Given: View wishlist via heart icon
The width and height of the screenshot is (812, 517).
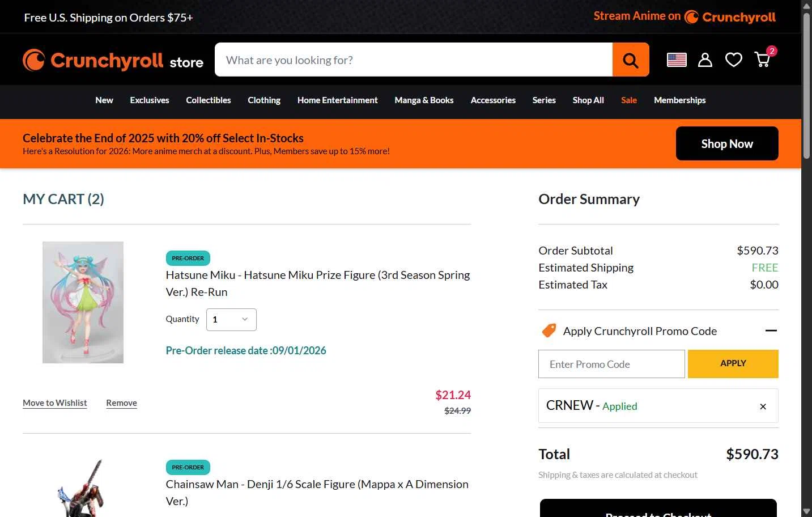Looking at the screenshot, I should pyautogui.click(x=734, y=60).
